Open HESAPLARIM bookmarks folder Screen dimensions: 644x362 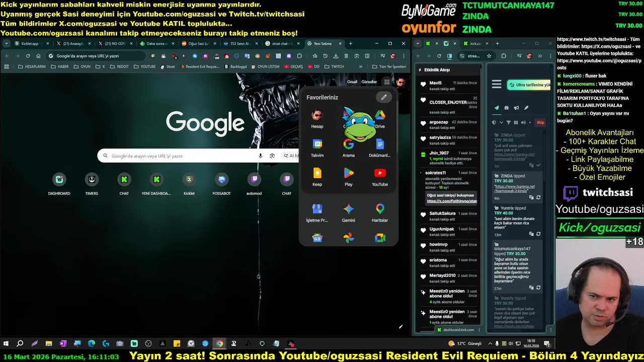click(32, 66)
